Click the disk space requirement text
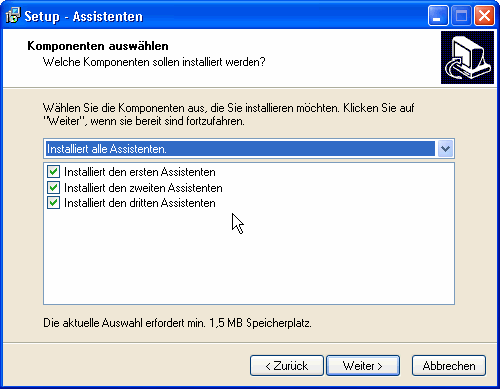500x389 pixels. pyautogui.click(x=177, y=323)
